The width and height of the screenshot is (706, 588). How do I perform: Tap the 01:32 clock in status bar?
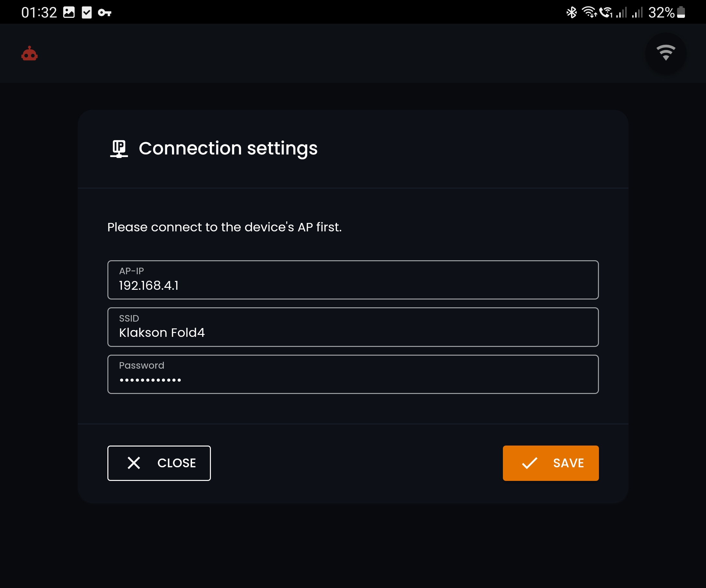[39, 12]
